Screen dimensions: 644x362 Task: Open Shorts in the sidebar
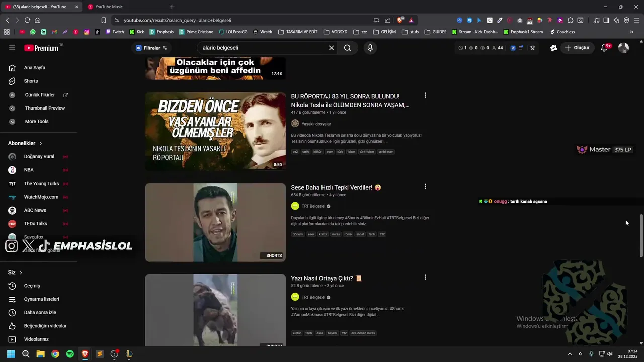point(31,81)
